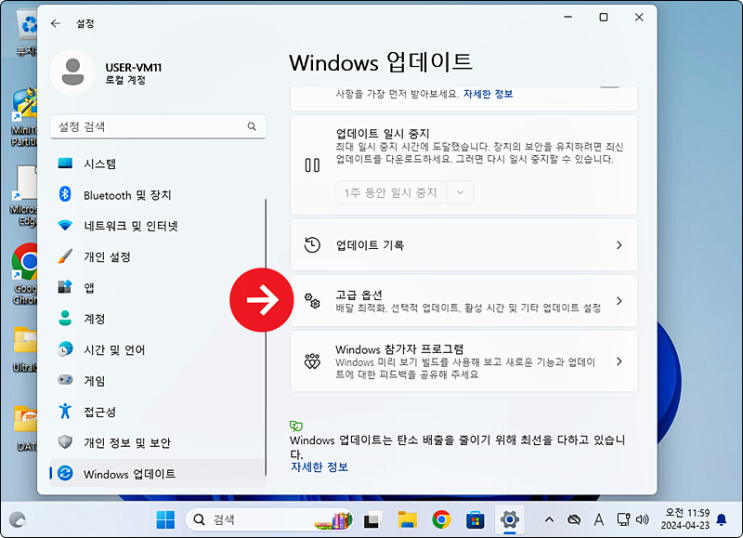Screen dimensions: 743x538
Task: Click the taskbar 검색 search box
Action: (x=270, y=520)
